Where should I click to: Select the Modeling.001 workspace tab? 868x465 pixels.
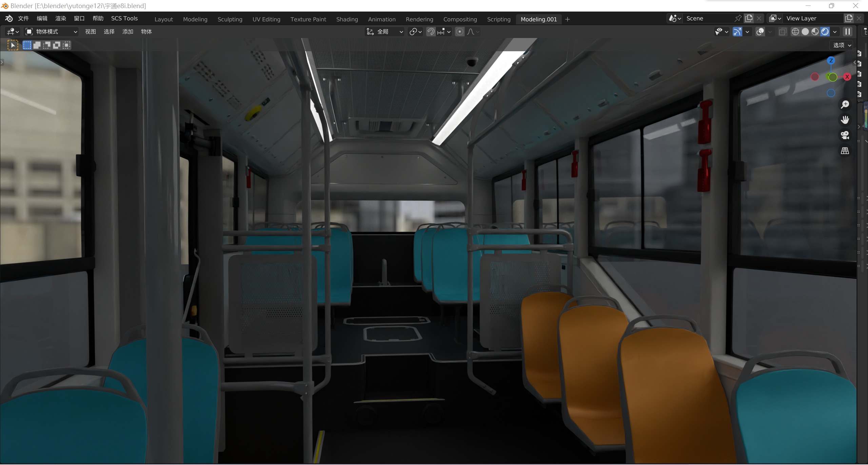[x=539, y=19]
